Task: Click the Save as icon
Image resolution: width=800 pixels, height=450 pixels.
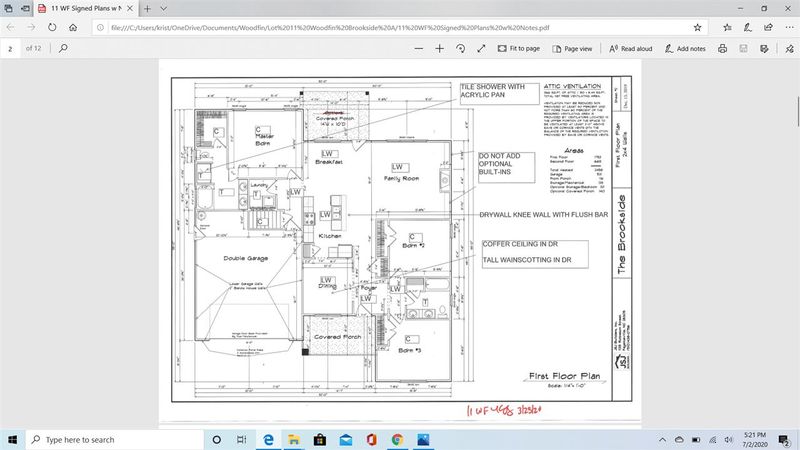Action: (x=764, y=48)
